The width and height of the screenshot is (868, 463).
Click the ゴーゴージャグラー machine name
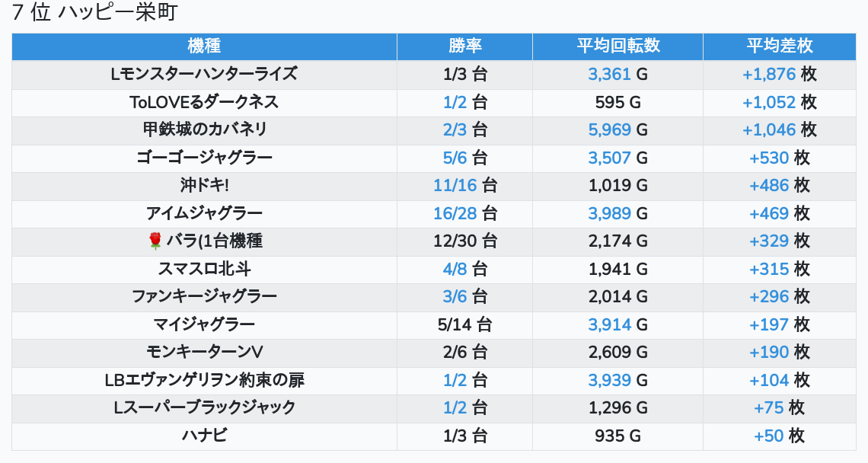204,158
